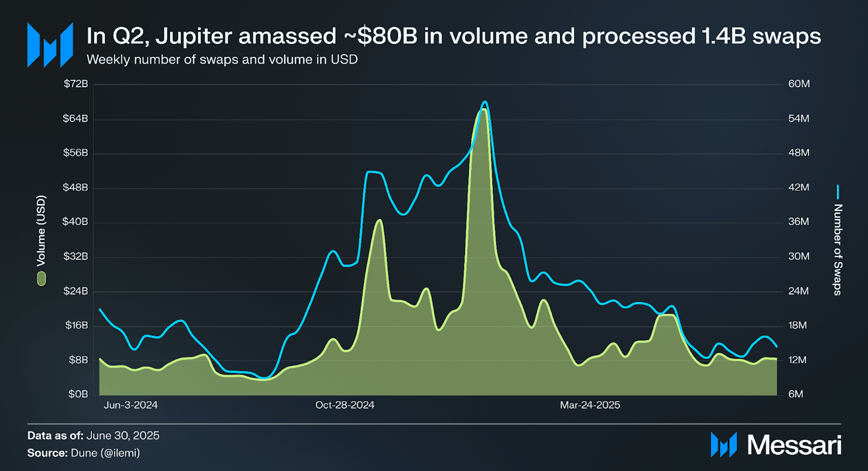Click the $72B volume axis label
The height and width of the screenshot is (471, 868).
tap(76, 84)
